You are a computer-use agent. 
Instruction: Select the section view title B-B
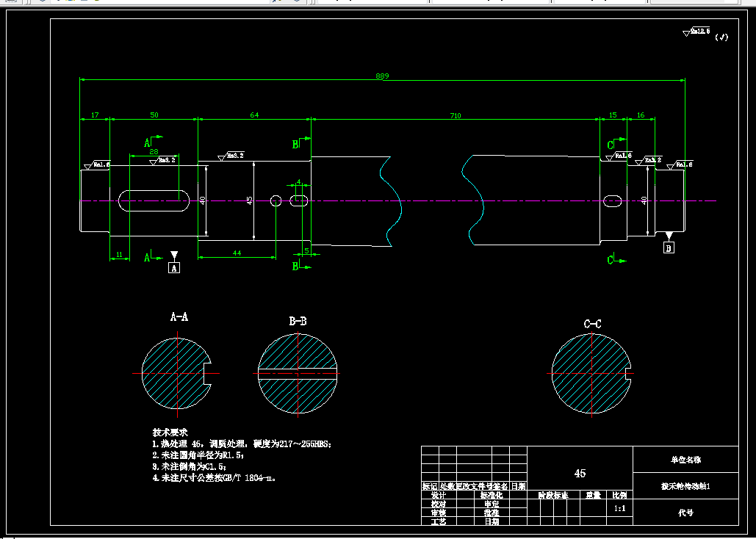(x=298, y=321)
